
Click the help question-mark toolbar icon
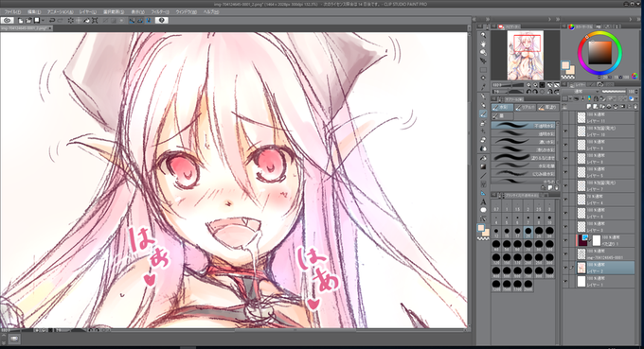(x=161, y=20)
